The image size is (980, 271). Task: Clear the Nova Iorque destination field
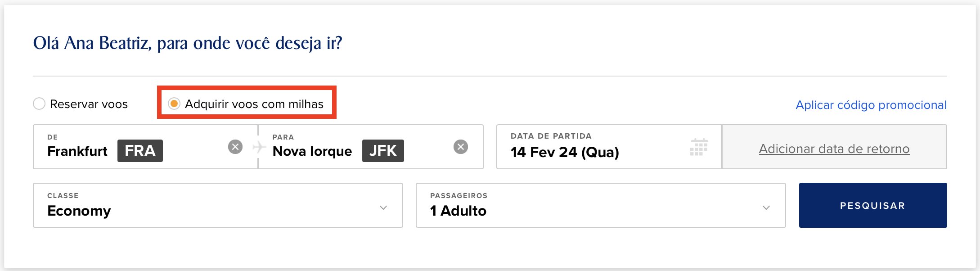461,147
